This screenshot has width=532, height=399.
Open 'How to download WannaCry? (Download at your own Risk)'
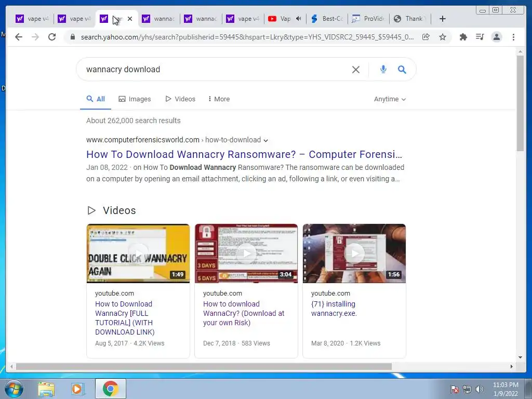pyautogui.click(x=244, y=313)
